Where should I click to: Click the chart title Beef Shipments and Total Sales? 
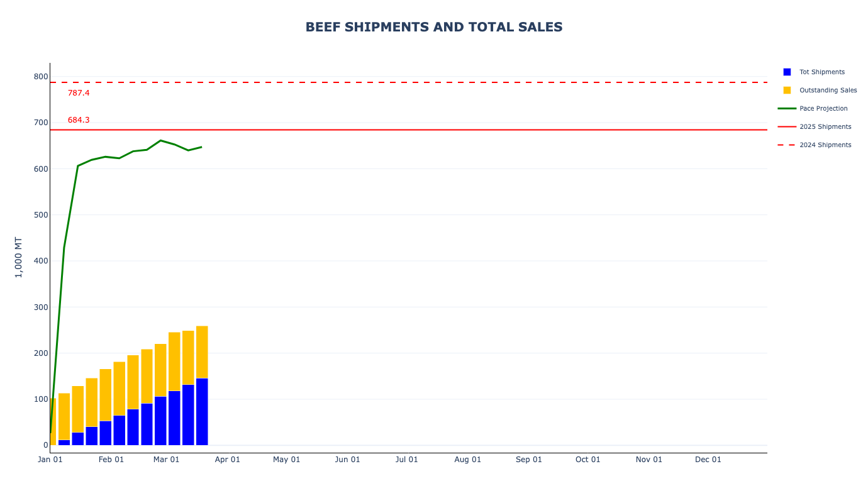434,27
